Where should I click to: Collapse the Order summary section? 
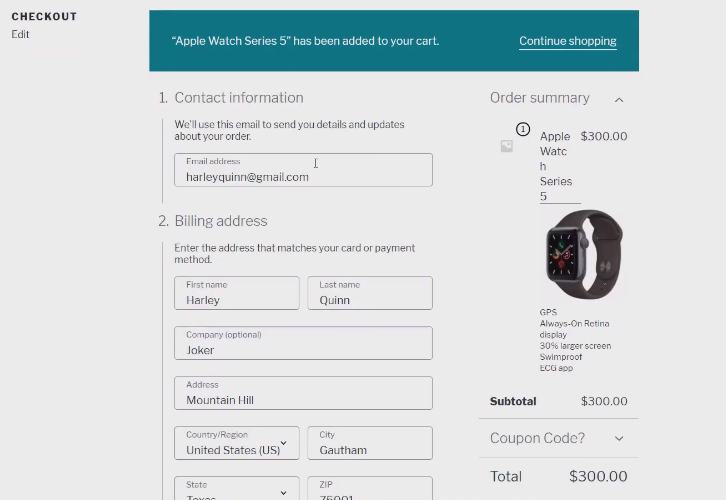tap(619, 100)
